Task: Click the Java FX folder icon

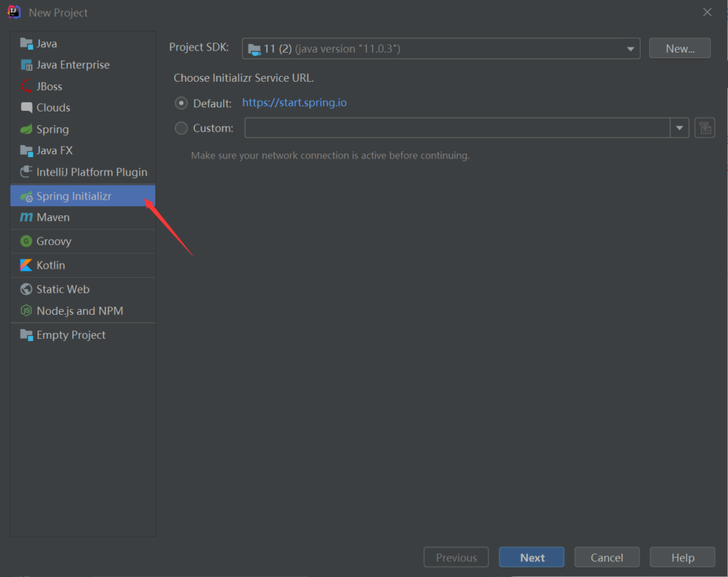Action: click(26, 151)
